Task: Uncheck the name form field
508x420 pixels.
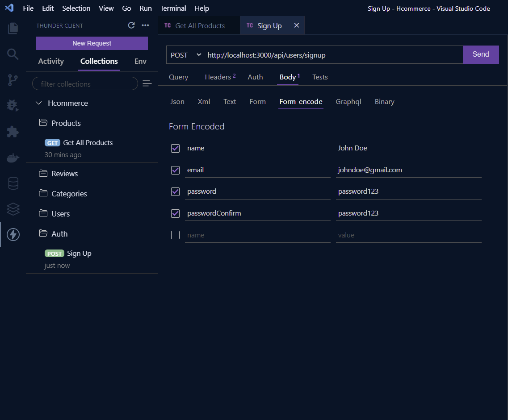Action: [175, 148]
